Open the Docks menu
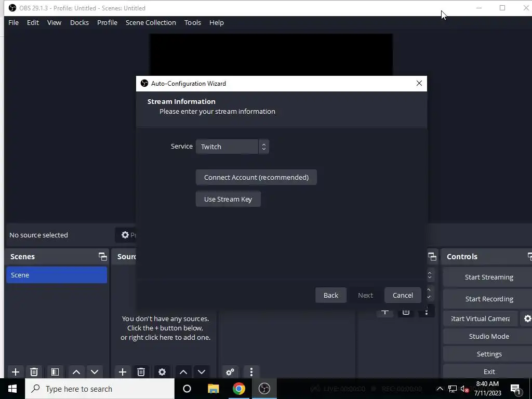The height and width of the screenshot is (399, 532). 79,23
